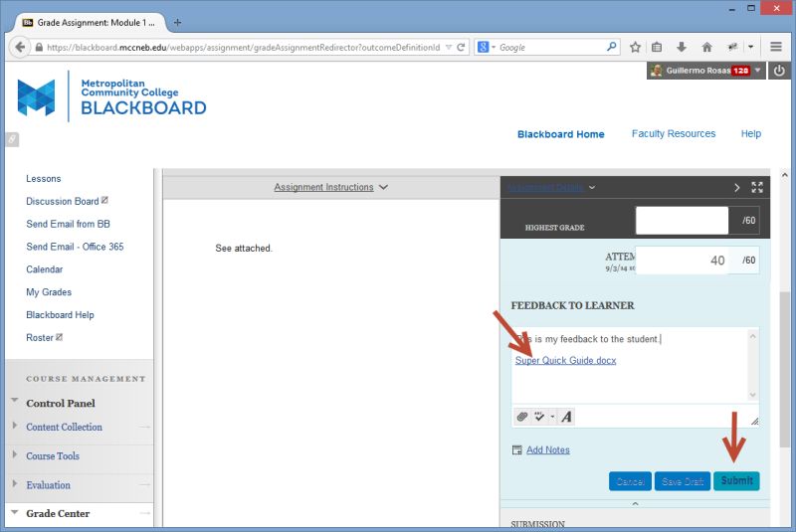Open the My Grades link
This screenshot has height=532, width=796.
pyautogui.click(x=49, y=292)
